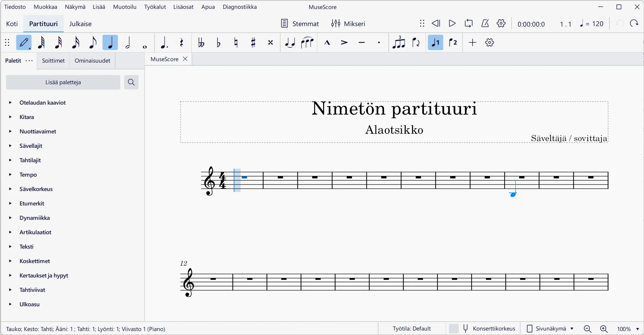Open the Stemmat parts dialog
The height and width of the screenshot is (335, 644).
300,24
